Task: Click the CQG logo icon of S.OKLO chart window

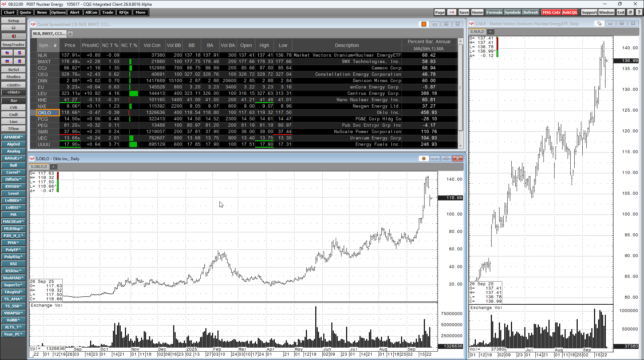Action: [32, 159]
